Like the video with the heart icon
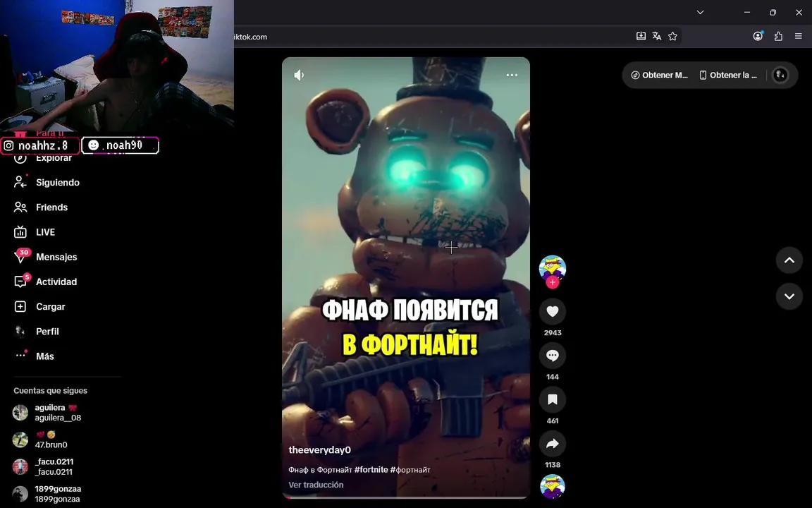This screenshot has width=812, height=508. (x=553, y=312)
